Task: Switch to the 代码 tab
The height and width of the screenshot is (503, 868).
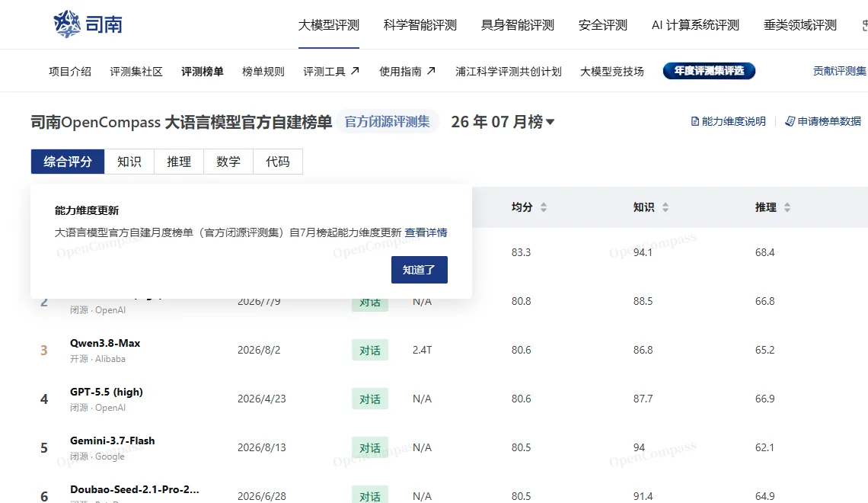Action: [x=278, y=162]
